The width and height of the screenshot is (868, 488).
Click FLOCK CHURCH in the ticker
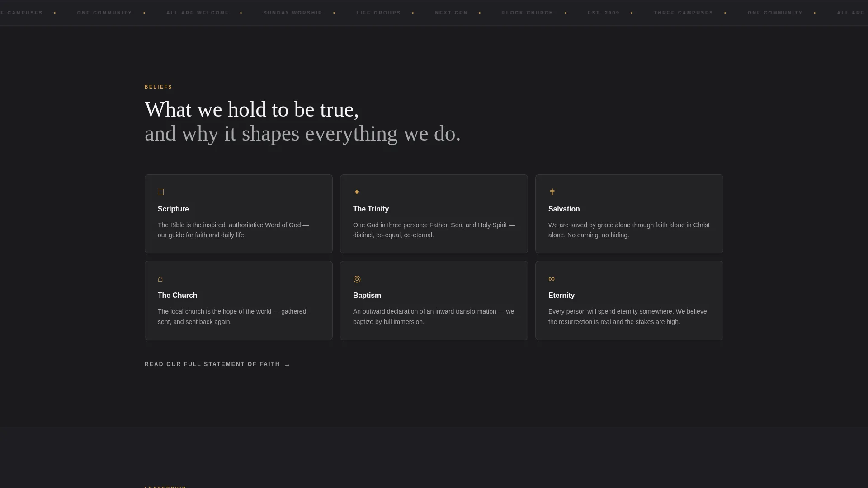click(x=528, y=13)
